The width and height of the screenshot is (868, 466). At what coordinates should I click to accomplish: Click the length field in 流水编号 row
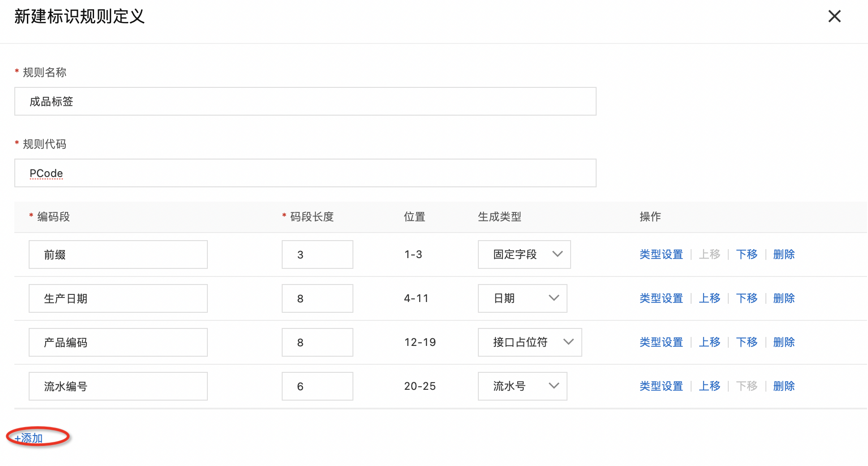318,386
